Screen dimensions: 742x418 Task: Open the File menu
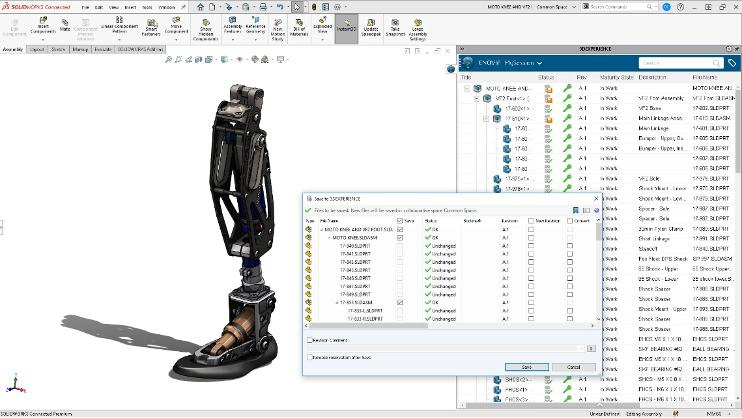[x=85, y=7]
